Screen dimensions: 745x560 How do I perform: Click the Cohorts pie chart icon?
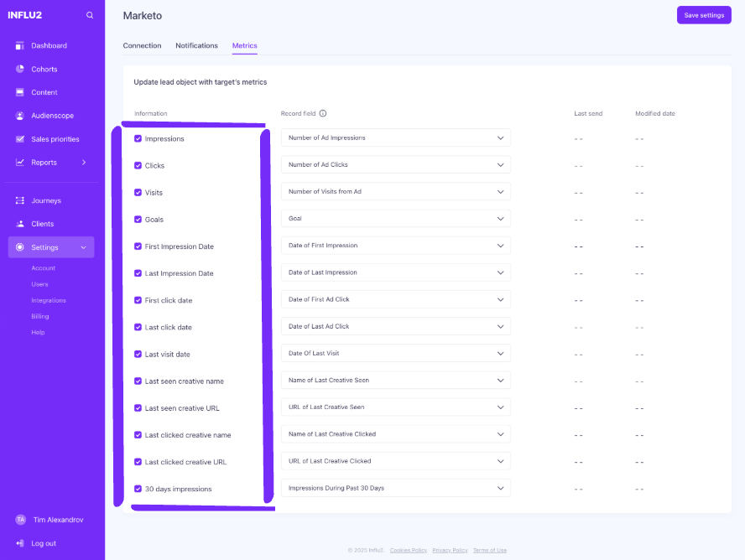(x=19, y=69)
